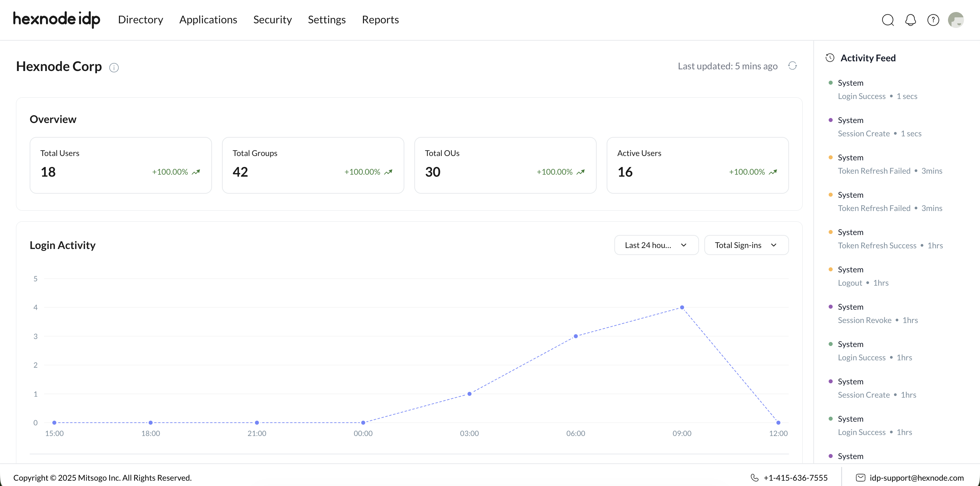Open the search icon in header
Screen dimensions: 980x486
tap(888, 20)
